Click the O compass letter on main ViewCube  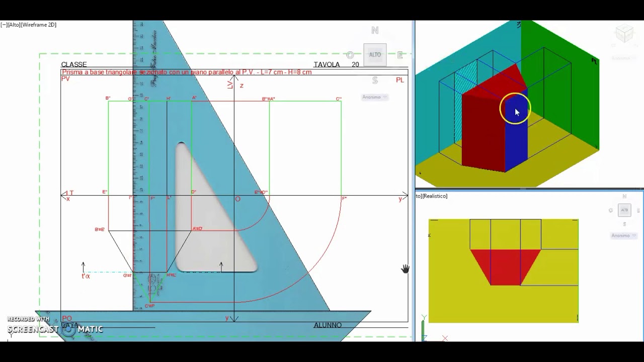350,55
